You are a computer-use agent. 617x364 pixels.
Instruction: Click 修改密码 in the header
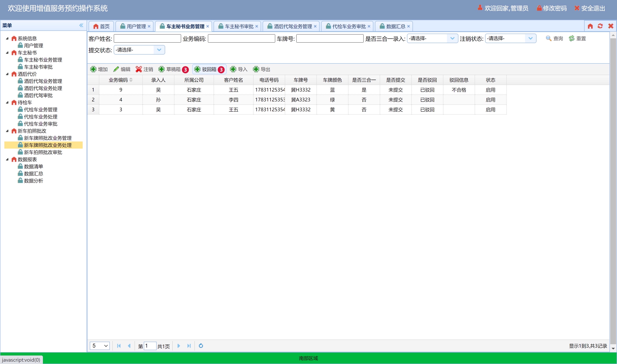552,8
